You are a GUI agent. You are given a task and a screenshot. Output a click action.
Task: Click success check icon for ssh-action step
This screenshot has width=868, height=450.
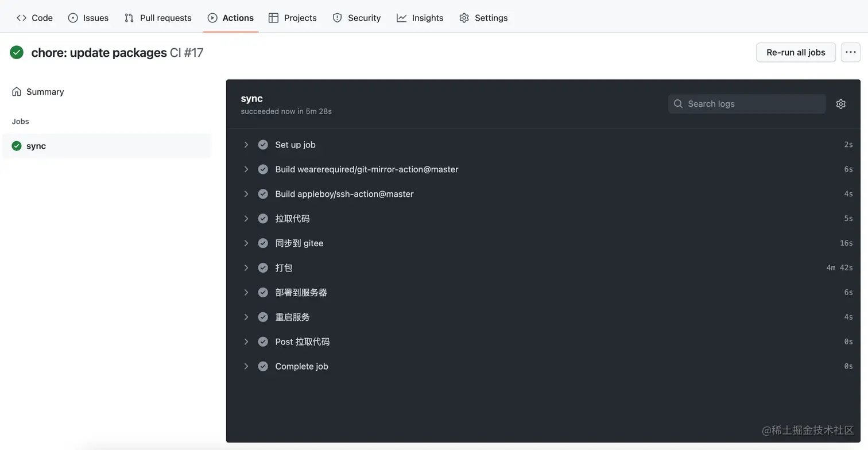[x=263, y=194]
